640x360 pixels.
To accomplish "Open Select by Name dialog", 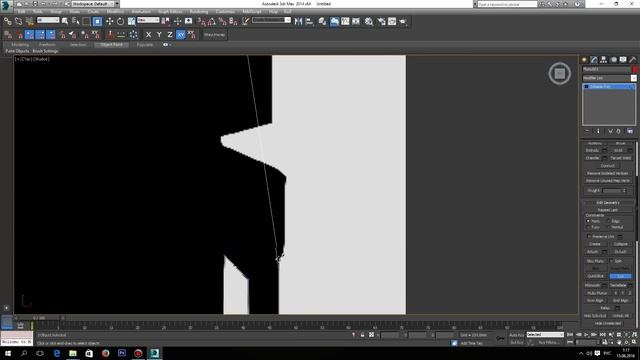I will pyautogui.click(x=76, y=21).
